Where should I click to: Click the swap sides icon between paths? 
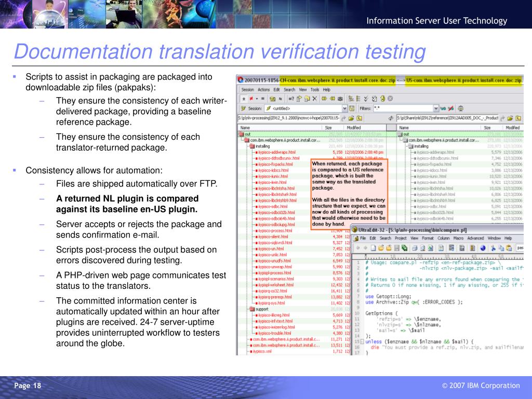tap(391, 118)
